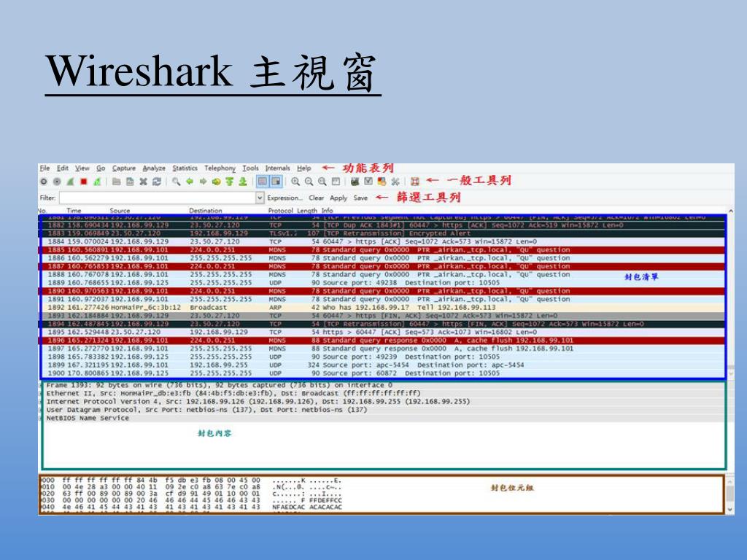
Task: Restart the running live capture icon
Action: 97,182
